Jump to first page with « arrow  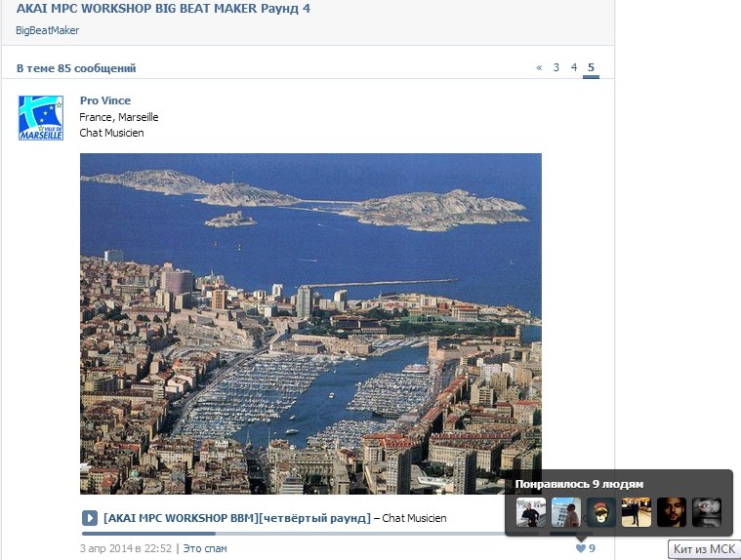pos(539,67)
